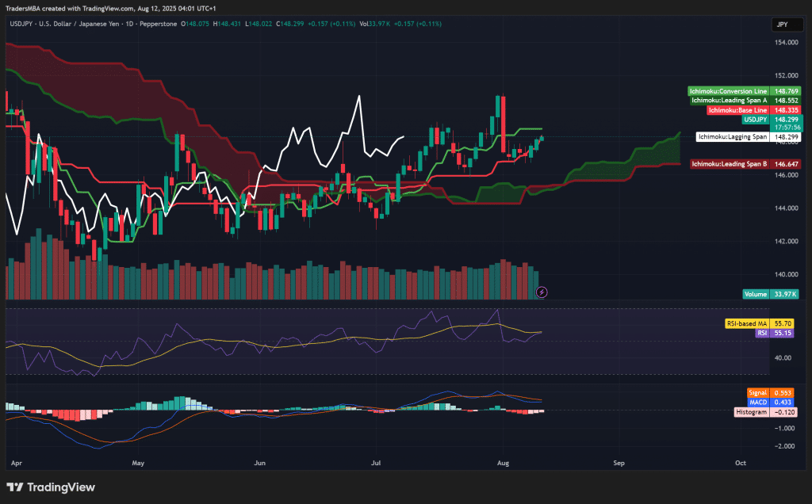The height and width of the screenshot is (504, 812).
Task: Click the Aug label on the time axis
Action: click(504, 463)
